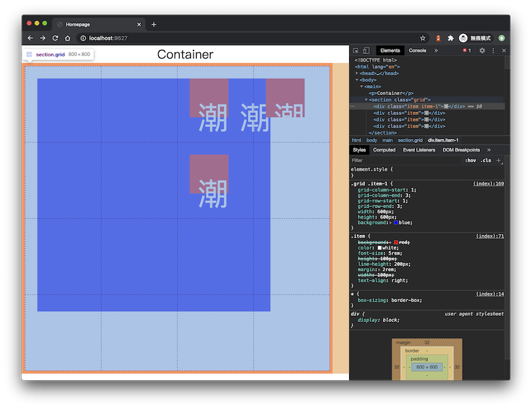Screen dimensions: 532x409
Task: Click main in the breadcrumb bar
Action: point(388,140)
